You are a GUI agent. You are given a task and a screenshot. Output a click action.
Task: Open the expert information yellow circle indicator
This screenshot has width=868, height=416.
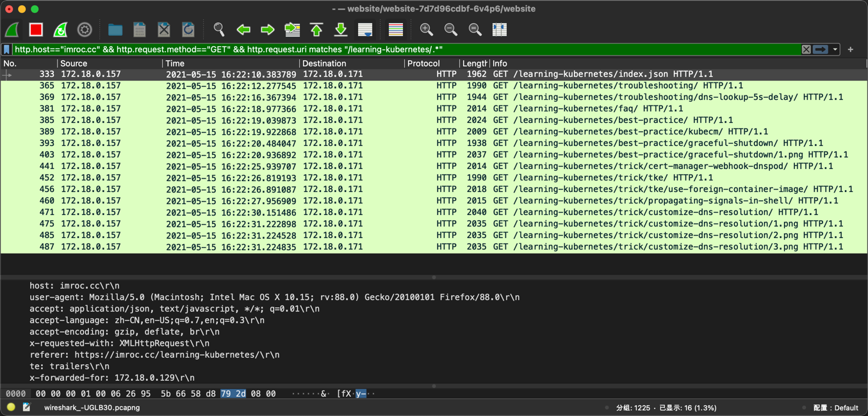[x=11, y=407]
